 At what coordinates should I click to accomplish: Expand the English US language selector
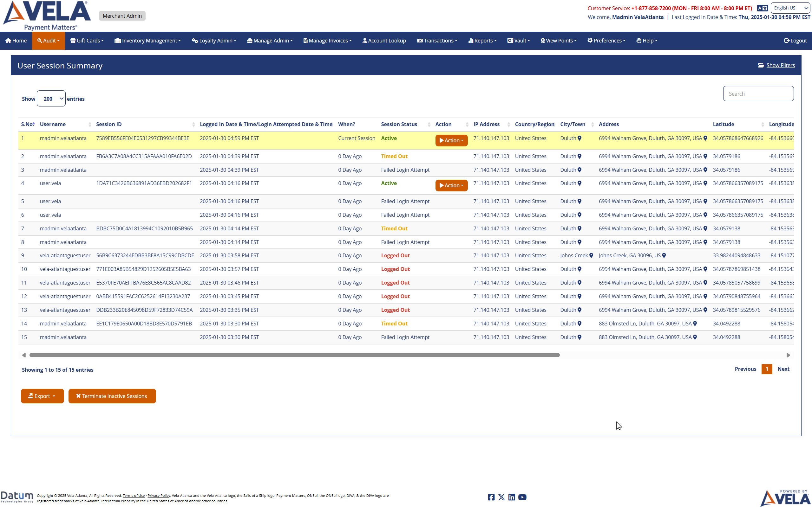click(x=790, y=8)
